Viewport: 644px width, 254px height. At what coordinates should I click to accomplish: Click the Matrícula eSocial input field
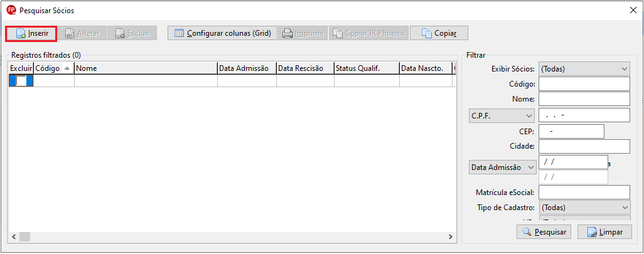[x=584, y=192]
